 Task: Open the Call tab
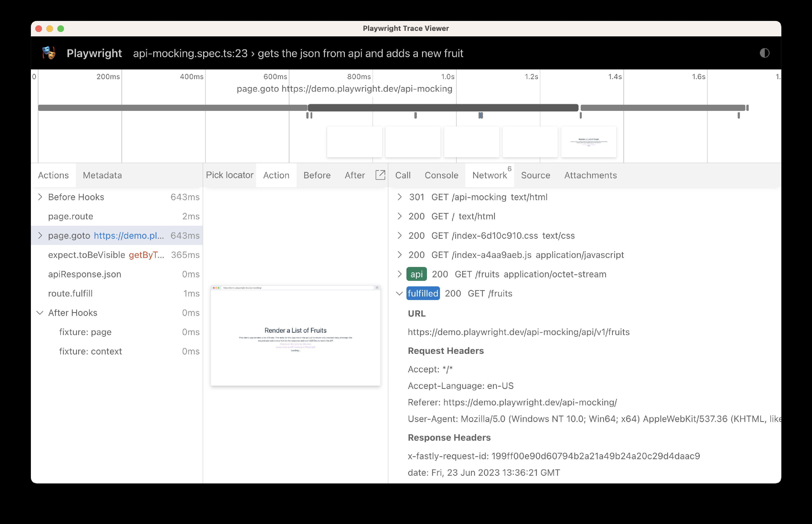click(x=403, y=175)
